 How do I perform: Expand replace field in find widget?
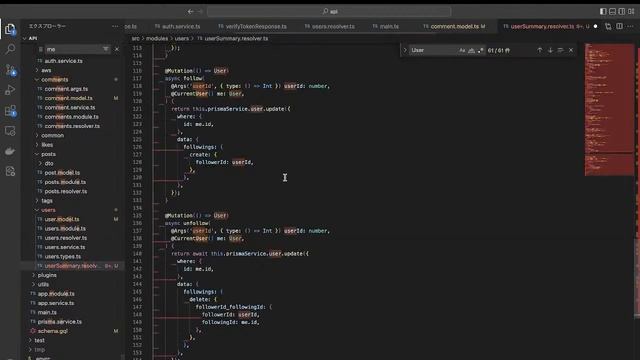click(405, 50)
